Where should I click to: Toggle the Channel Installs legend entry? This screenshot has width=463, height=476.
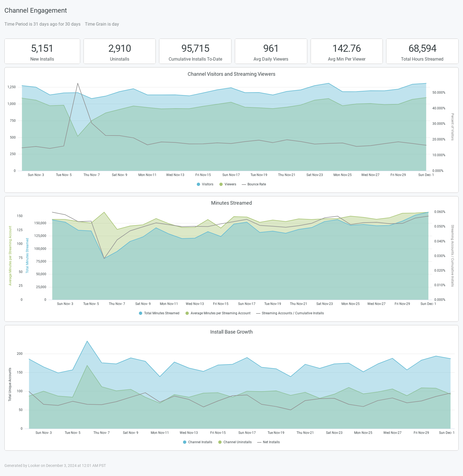[x=198, y=442]
